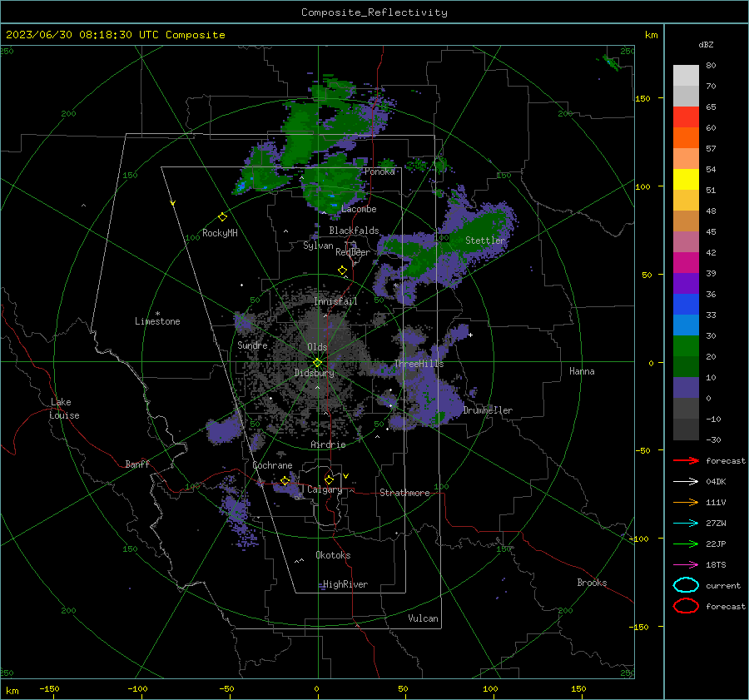Image resolution: width=749 pixels, height=700 pixels.
Task: Click the red forecast ellipse icon
Action: pos(686,606)
